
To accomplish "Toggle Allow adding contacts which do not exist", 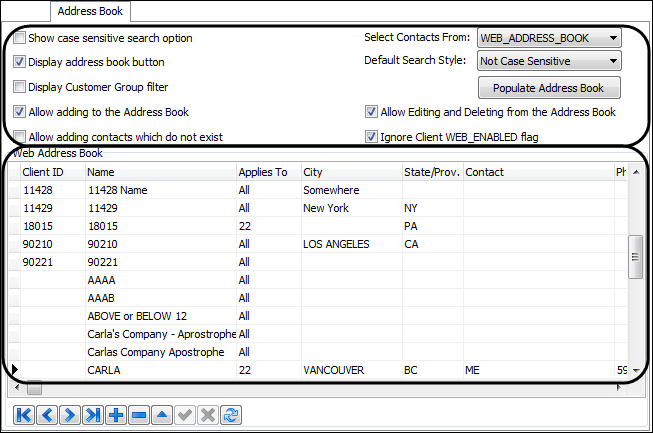I will point(21,136).
